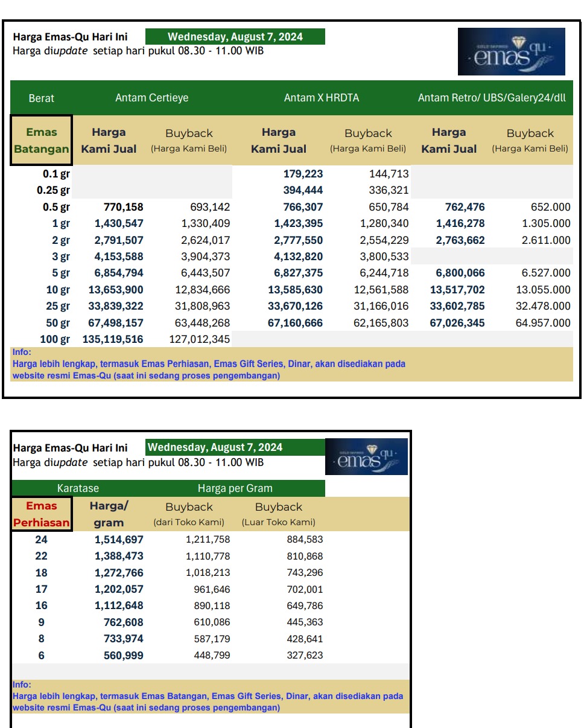Screen dimensions: 584x728
Task: Click the buyback value 127,012,345
Action: click(200, 339)
